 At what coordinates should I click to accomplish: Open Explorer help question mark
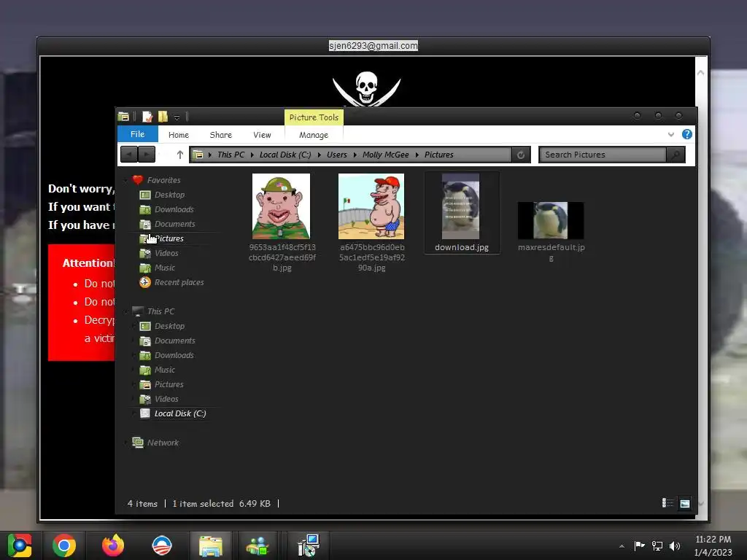point(686,134)
